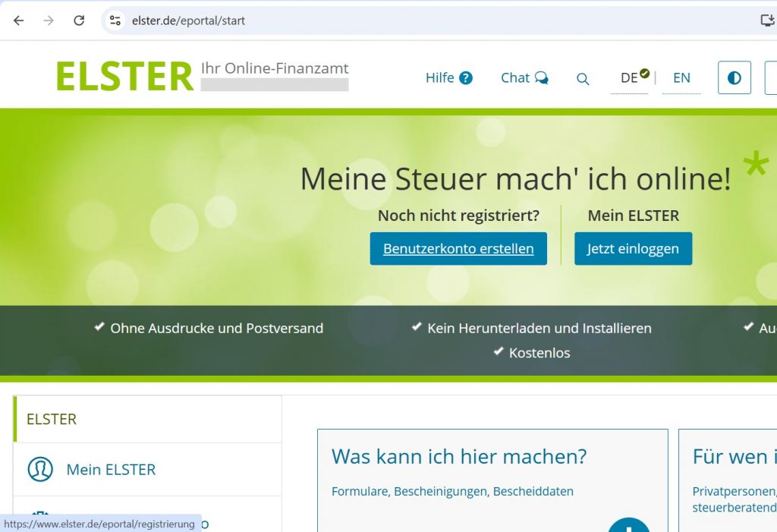Click the browser back arrow
This screenshot has height=532, width=777.
click(x=19, y=20)
